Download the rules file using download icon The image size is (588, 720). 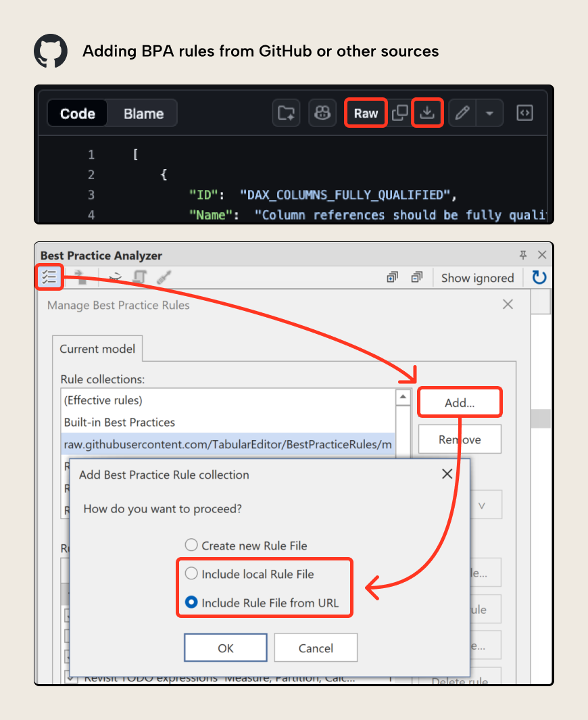tap(427, 113)
